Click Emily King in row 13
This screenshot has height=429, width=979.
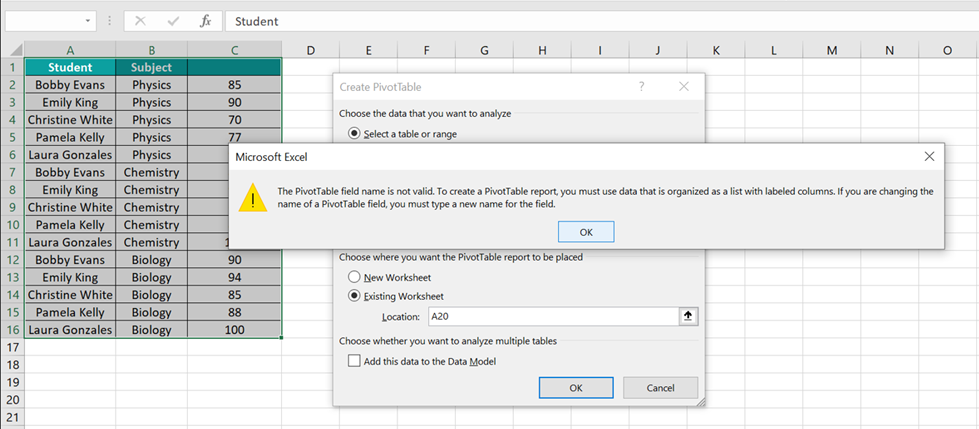[70, 277]
